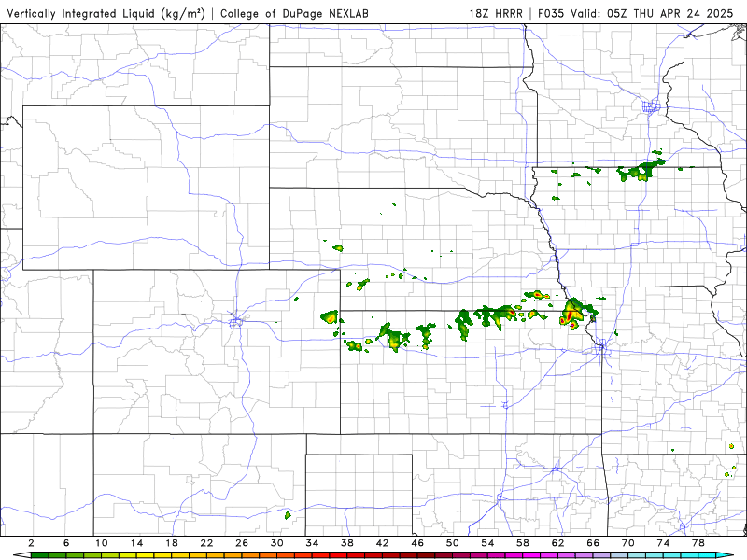747x560 pixels.
Task: Click the legend value '74'
Action: tap(663, 543)
